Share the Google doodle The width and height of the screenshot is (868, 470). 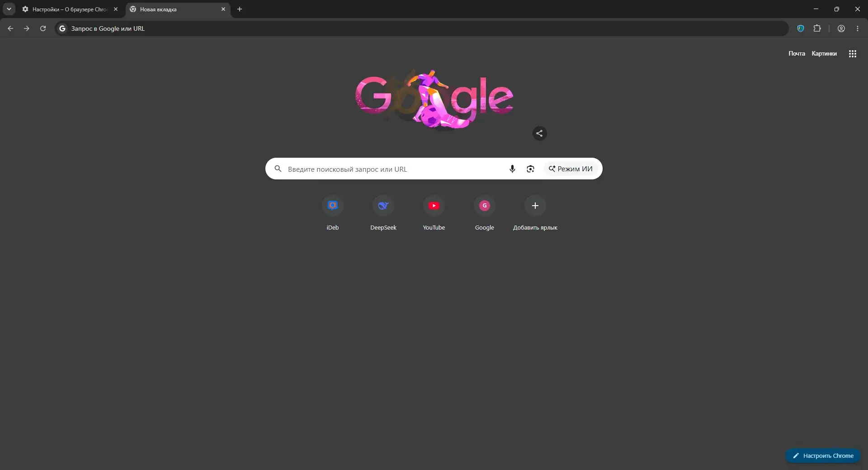tap(539, 133)
